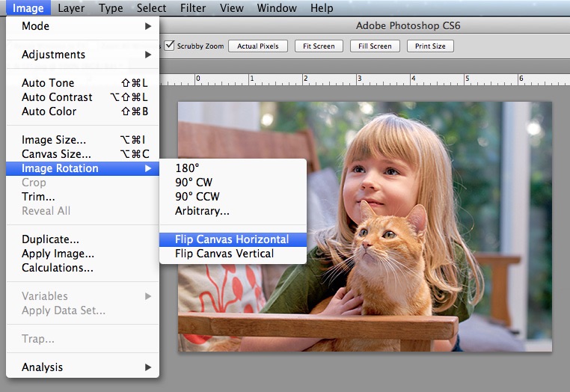Image resolution: width=570 pixels, height=392 pixels.
Task: Open the Adjustments submenu
Action: [x=82, y=55]
